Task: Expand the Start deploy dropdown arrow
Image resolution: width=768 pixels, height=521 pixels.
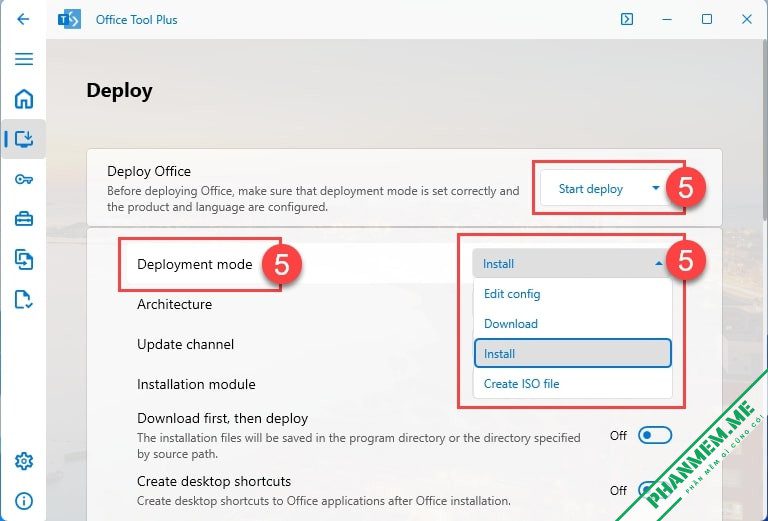Action: [x=655, y=188]
